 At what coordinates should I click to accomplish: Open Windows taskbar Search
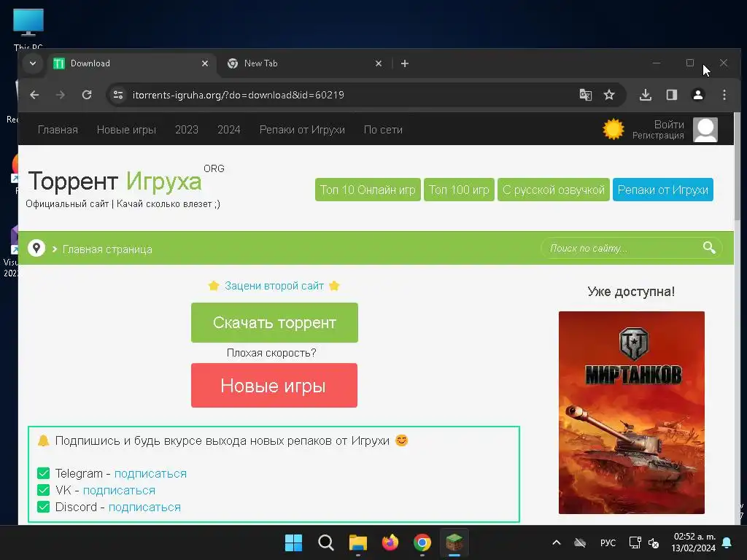coord(326,542)
